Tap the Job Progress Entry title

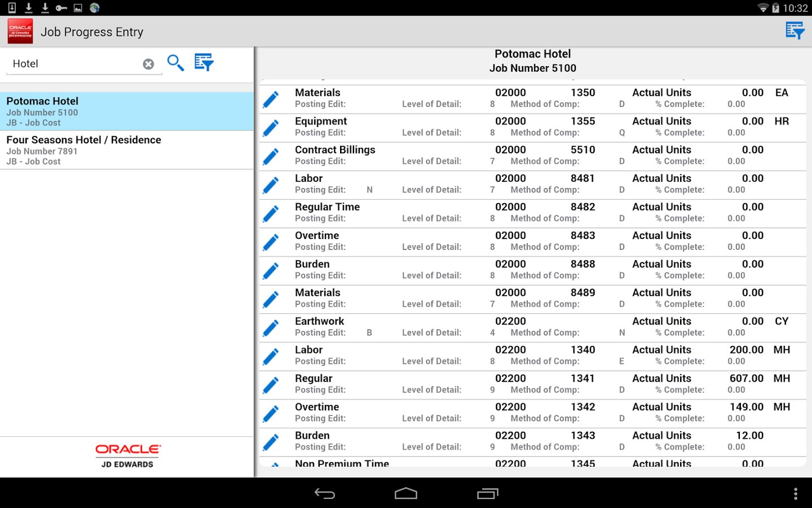(x=92, y=32)
